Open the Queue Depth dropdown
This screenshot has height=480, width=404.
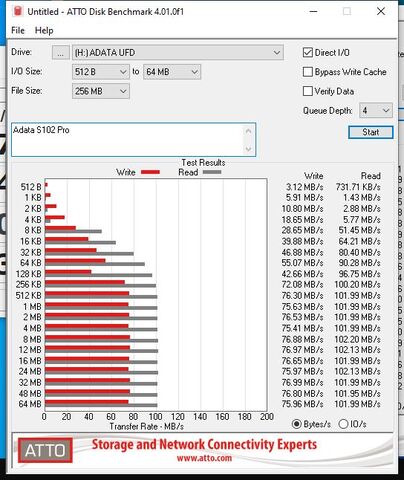376,110
